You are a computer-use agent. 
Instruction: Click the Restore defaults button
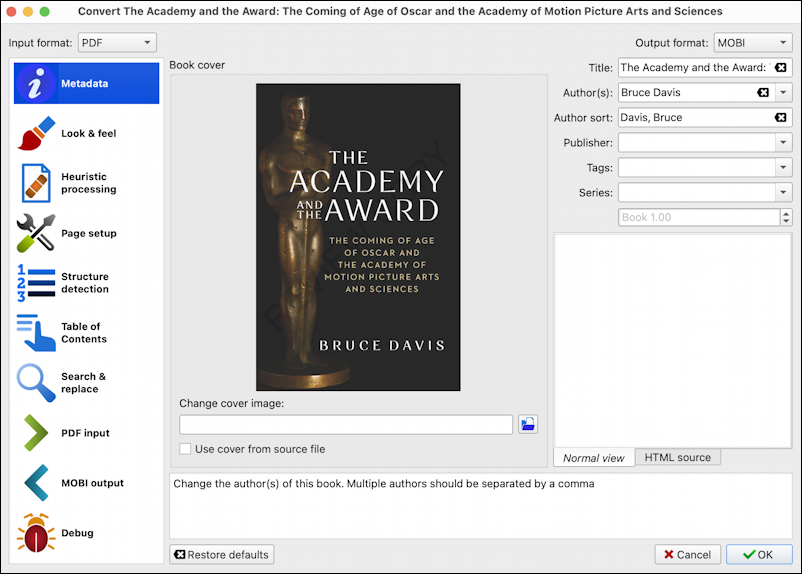coord(221,555)
